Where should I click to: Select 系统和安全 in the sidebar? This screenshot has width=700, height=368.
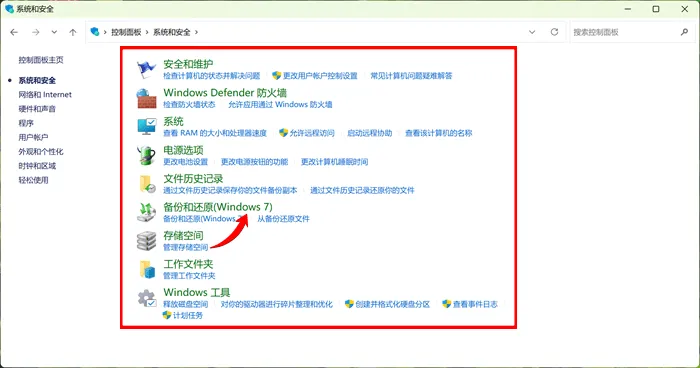point(37,80)
